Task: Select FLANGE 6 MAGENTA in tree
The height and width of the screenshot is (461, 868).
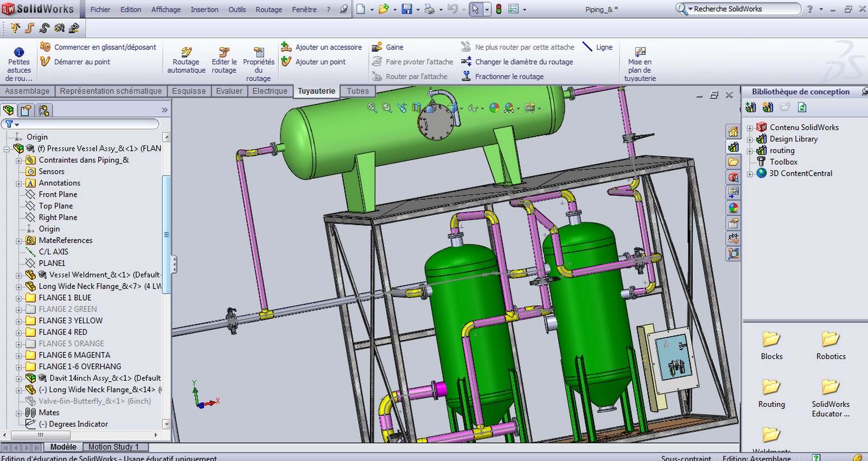Action: pos(74,355)
